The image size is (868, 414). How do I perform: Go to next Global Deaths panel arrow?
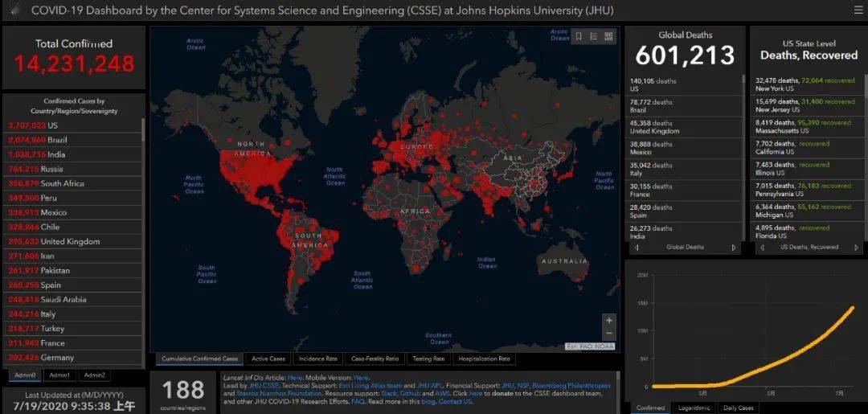pyautogui.click(x=733, y=248)
